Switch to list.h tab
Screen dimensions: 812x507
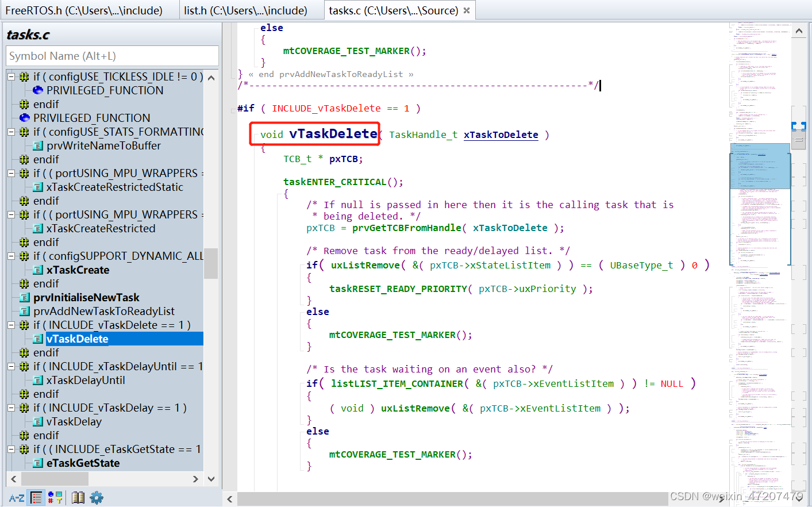(x=245, y=10)
